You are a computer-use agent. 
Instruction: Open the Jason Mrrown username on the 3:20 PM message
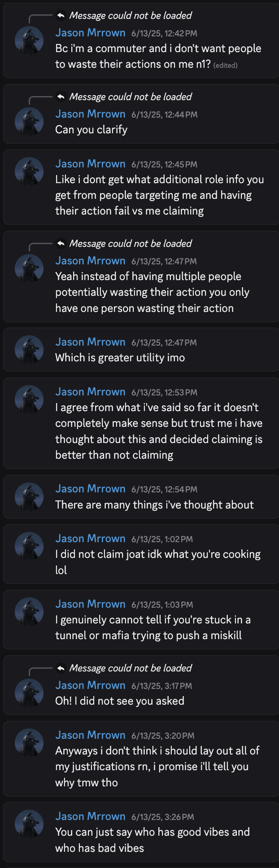90,735
